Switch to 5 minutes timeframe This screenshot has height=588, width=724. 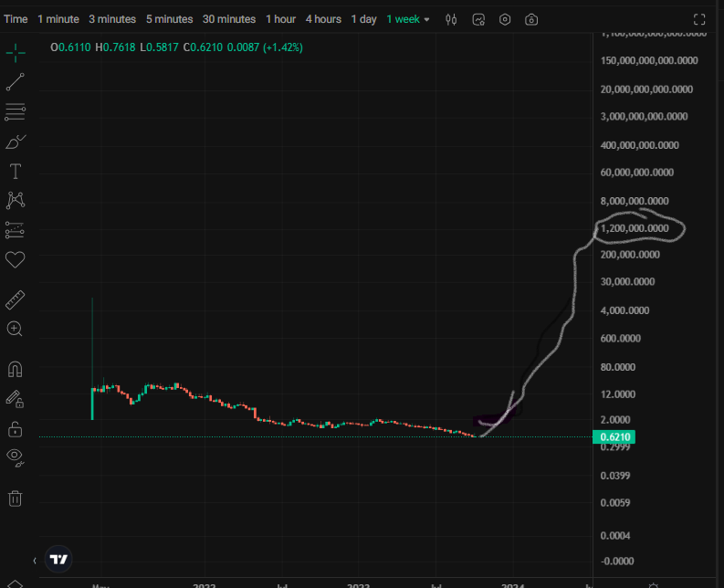170,19
